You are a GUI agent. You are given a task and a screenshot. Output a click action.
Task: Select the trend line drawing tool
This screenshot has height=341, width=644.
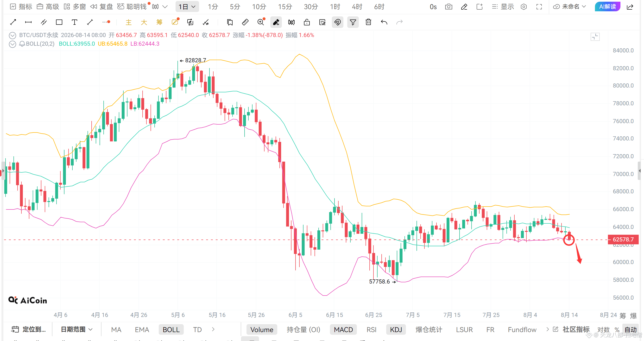coord(13,22)
